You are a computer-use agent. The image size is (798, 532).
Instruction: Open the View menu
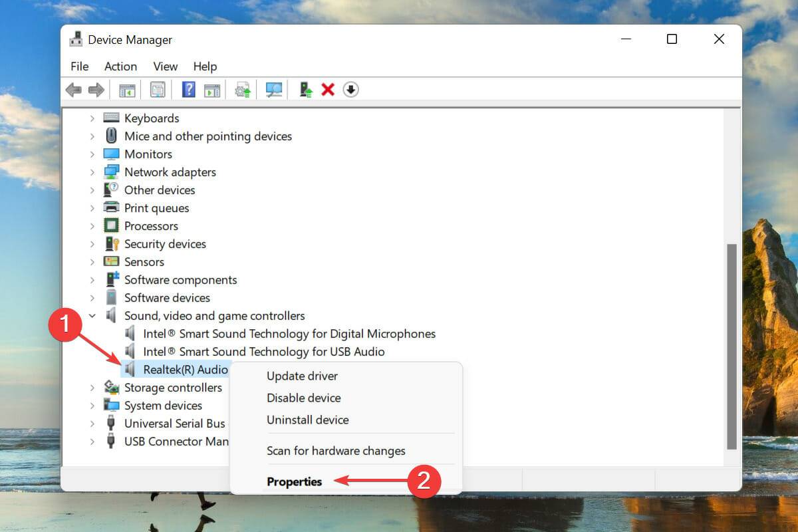(x=165, y=66)
